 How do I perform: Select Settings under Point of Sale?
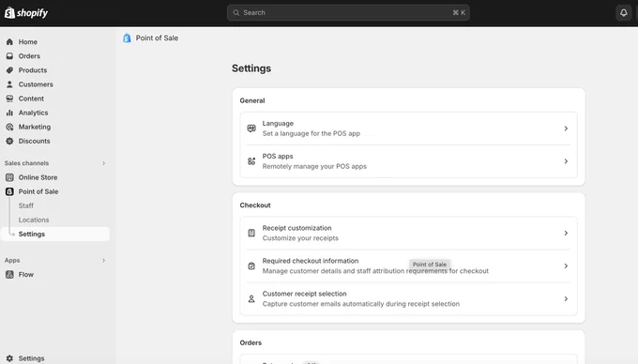point(55,235)
